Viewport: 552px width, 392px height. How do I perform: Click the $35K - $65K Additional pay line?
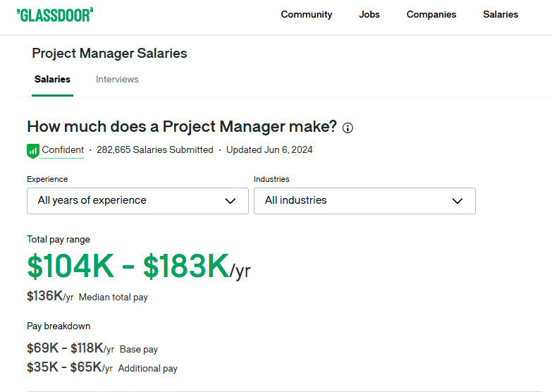102,367
